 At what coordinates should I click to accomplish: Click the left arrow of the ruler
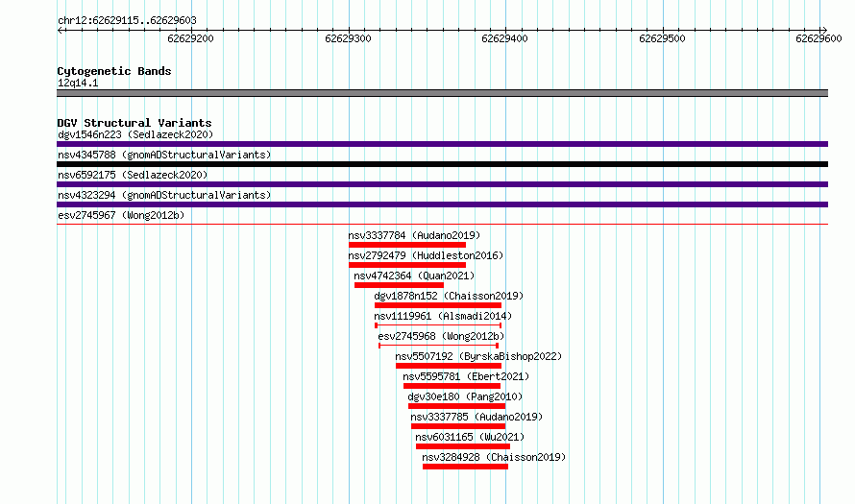(x=60, y=30)
